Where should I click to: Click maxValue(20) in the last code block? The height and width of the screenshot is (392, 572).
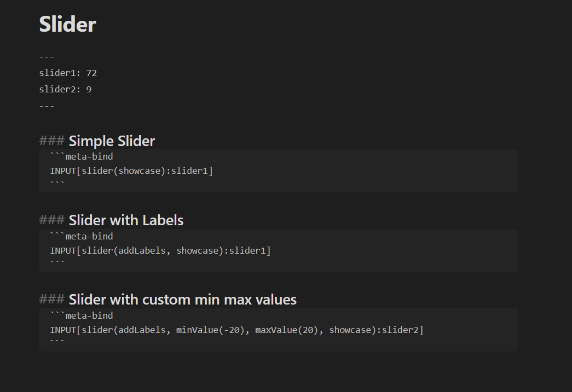(286, 330)
